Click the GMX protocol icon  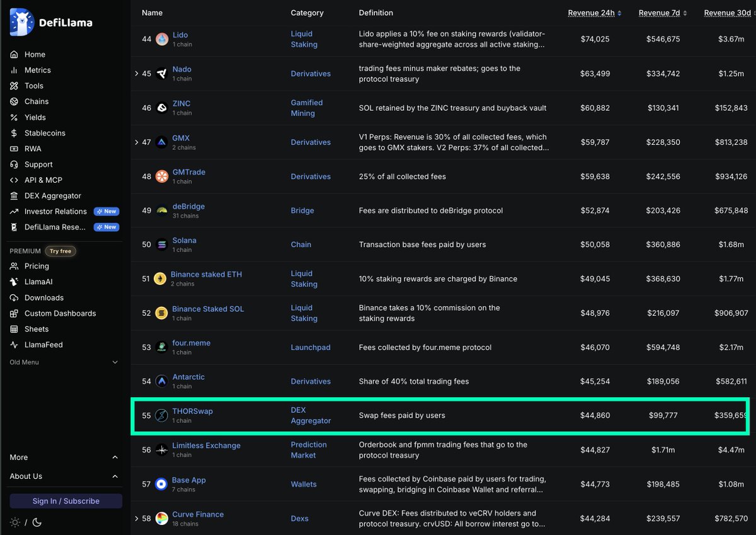tap(162, 142)
